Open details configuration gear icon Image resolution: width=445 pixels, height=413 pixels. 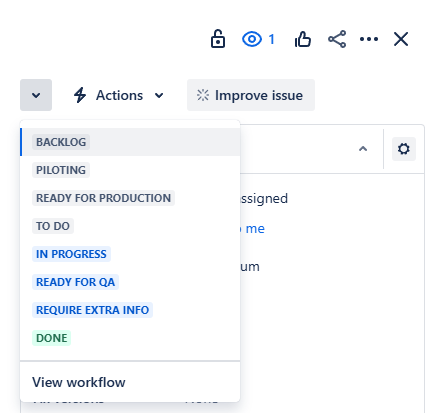404,149
